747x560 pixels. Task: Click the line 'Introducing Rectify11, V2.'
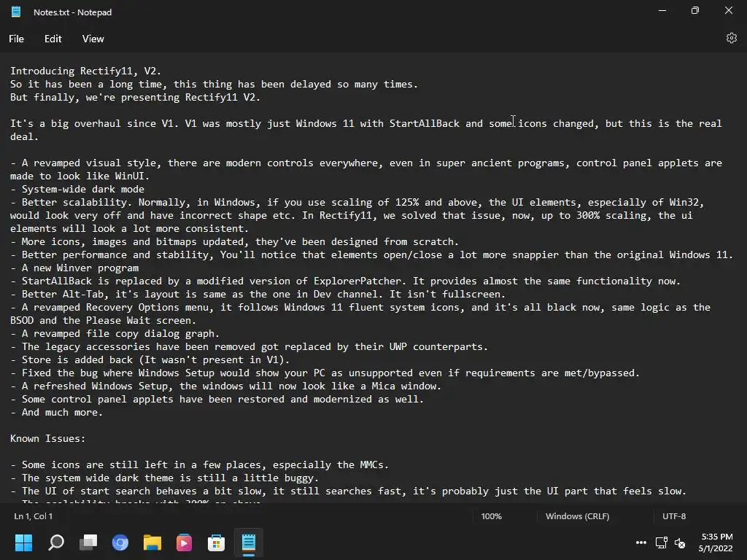(x=86, y=71)
